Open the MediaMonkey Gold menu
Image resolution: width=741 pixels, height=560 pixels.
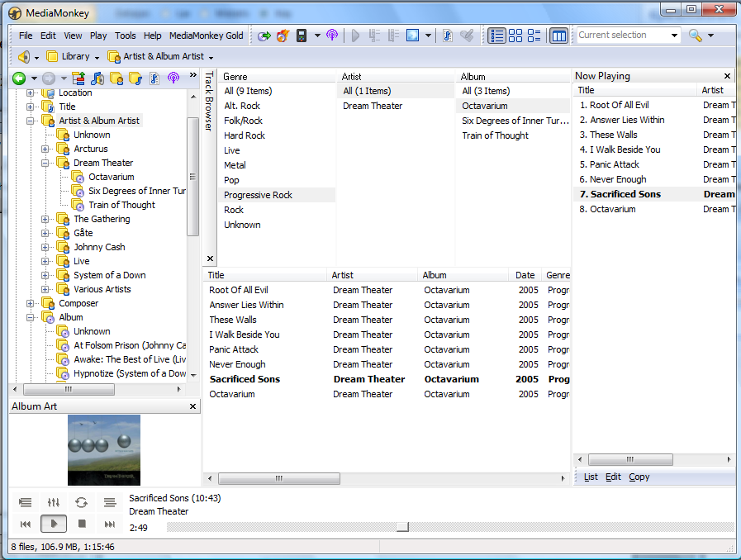pyautogui.click(x=206, y=36)
